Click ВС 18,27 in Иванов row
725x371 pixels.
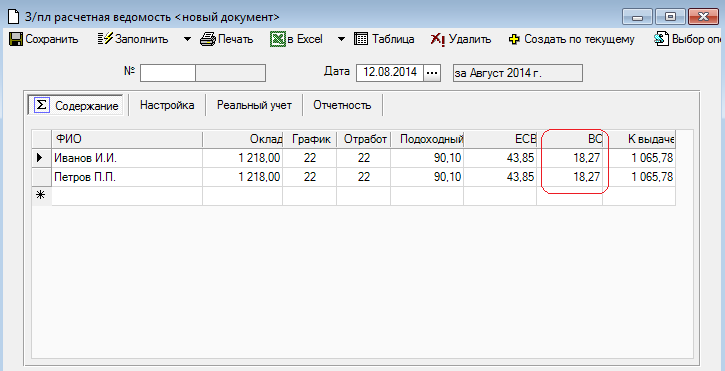[x=569, y=158]
